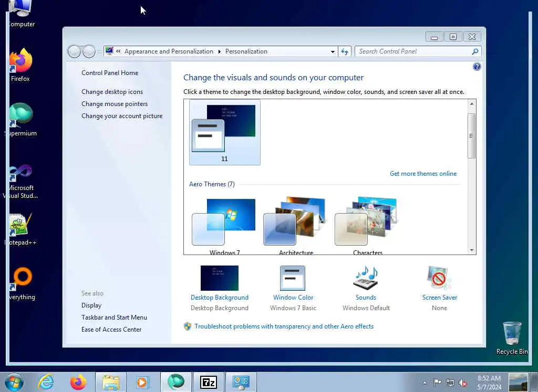Click the network tray icon
This screenshot has width=538, height=392.
tap(450, 383)
